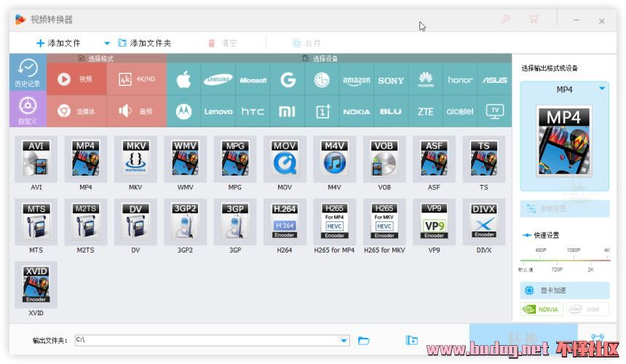Click the 添加文件夹 add folder button
The height and width of the screenshot is (364, 626).
tap(144, 43)
